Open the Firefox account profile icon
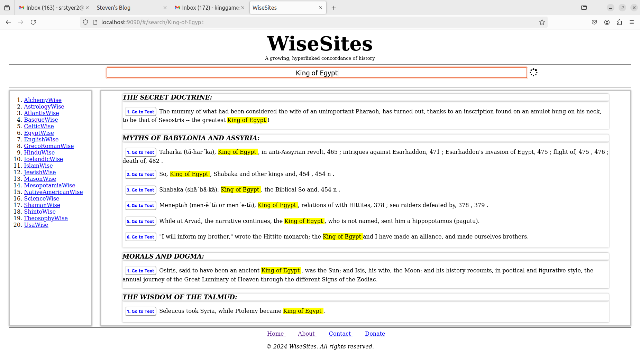The image size is (640, 364). (x=607, y=22)
